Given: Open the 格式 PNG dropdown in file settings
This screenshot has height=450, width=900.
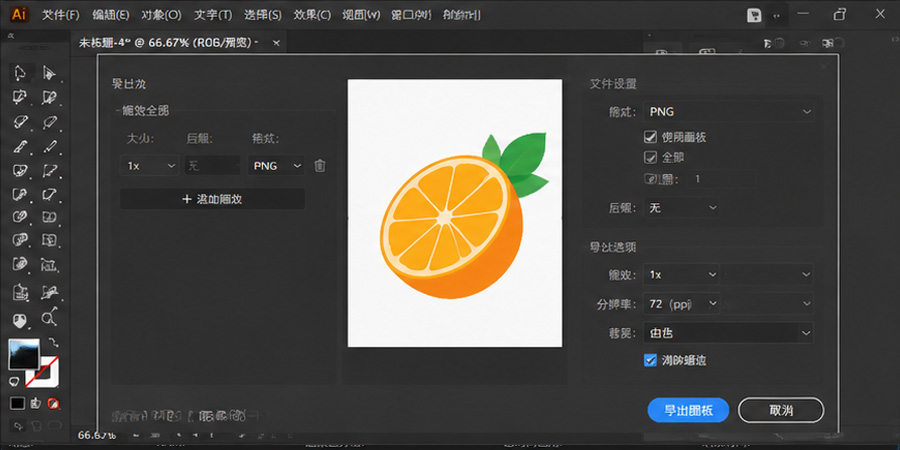Looking at the screenshot, I should pos(729,112).
